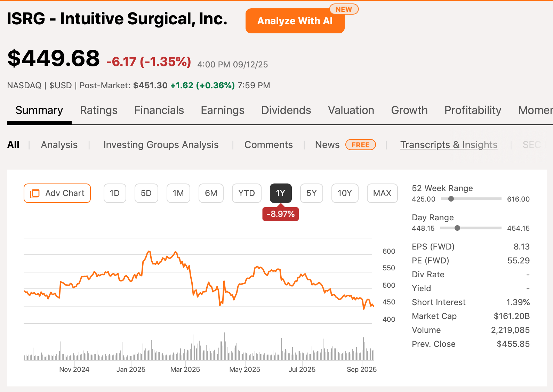This screenshot has height=392, width=553.
Task: Switch to the Earnings tab
Action: coord(223,111)
